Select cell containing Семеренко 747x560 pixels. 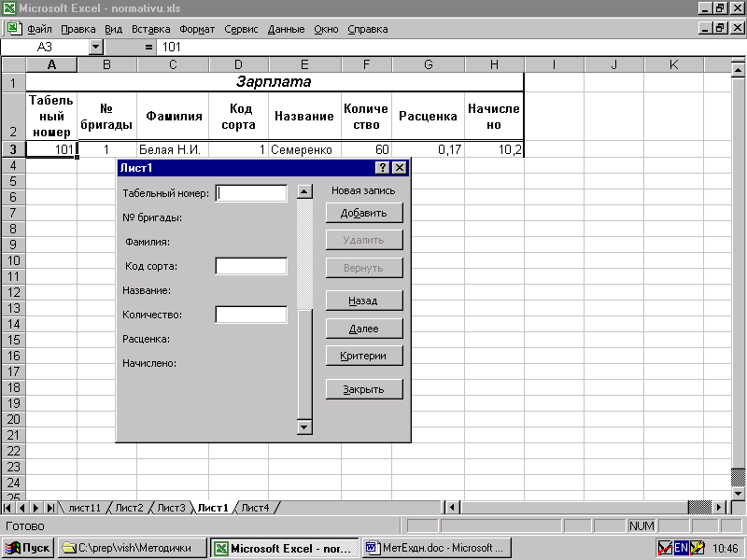(305, 149)
